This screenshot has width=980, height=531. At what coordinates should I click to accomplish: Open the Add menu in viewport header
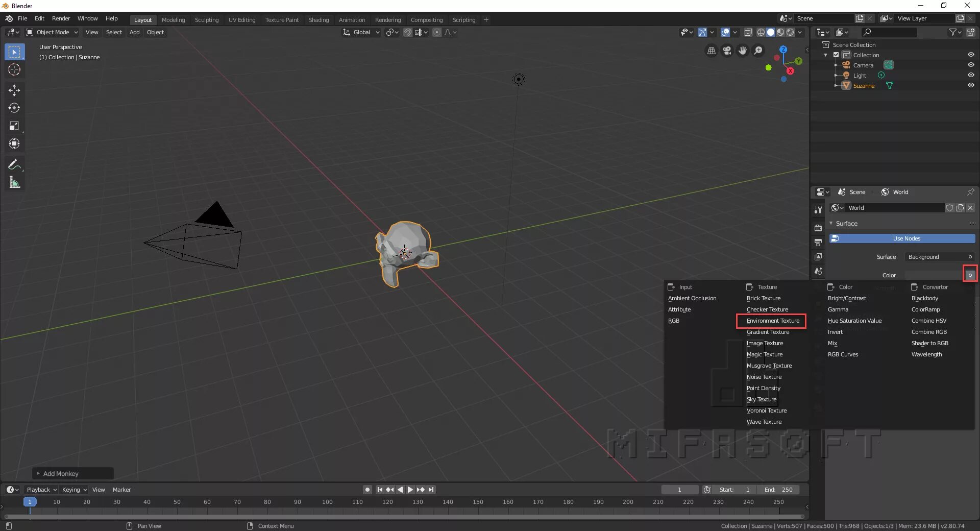pyautogui.click(x=134, y=32)
